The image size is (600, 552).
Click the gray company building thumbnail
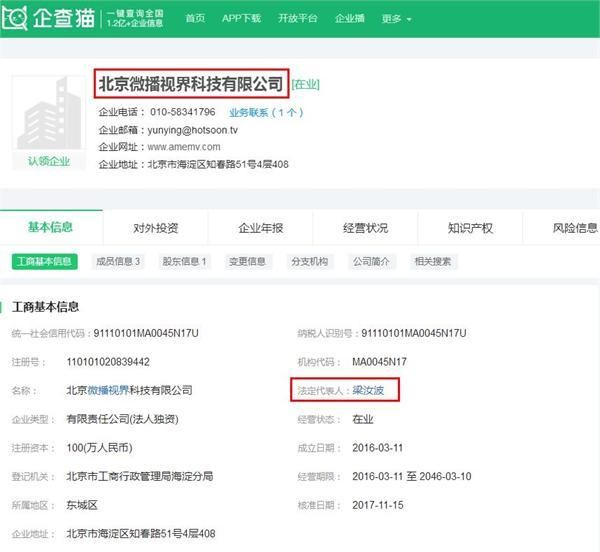coord(49,113)
